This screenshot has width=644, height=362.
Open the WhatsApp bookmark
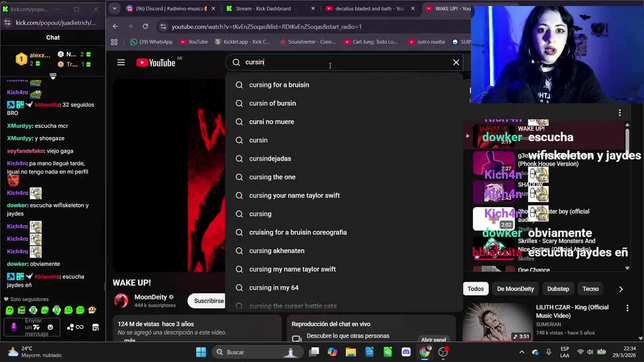coord(151,42)
